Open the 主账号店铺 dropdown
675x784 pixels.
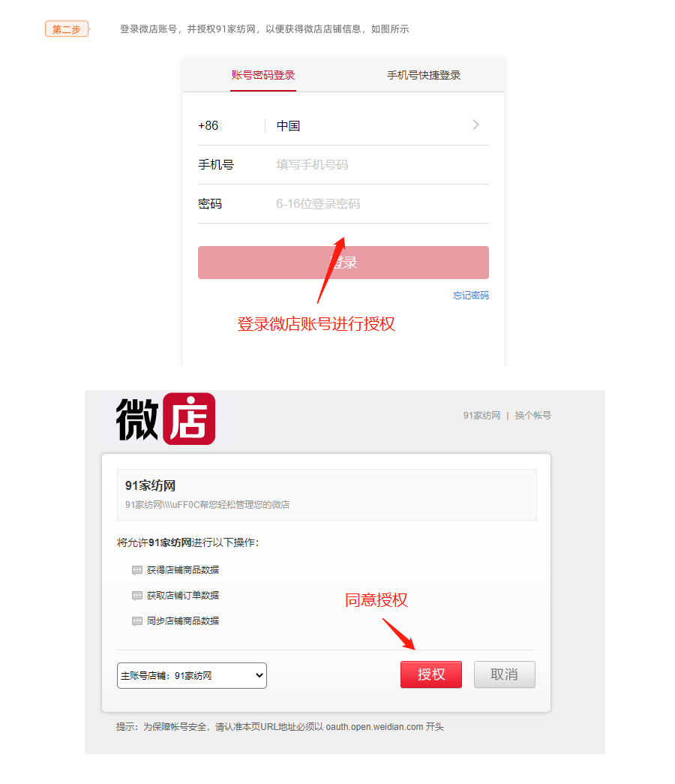click(x=192, y=675)
